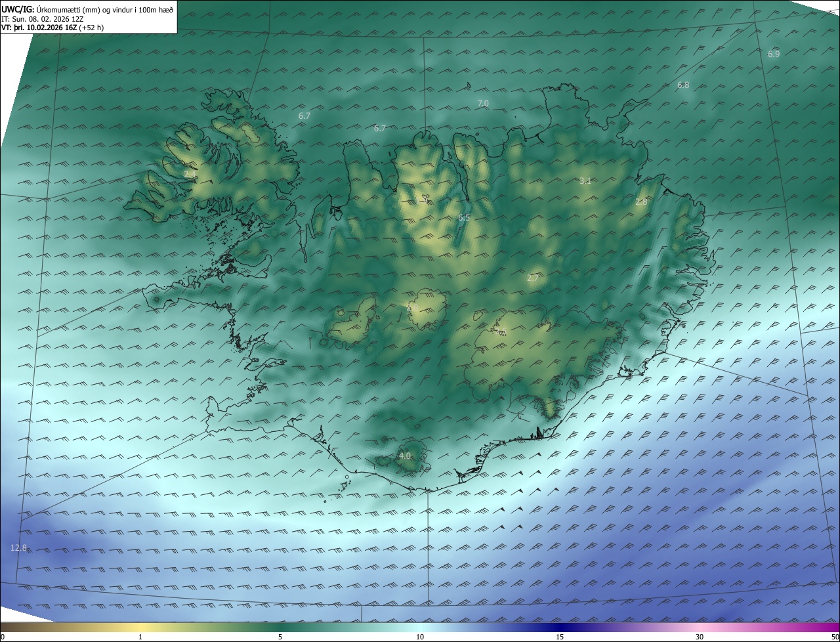This screenshot has height=642, width=840.
Task: Click the 4.0 value label on the glacier
Action: [x=405, y=456]
